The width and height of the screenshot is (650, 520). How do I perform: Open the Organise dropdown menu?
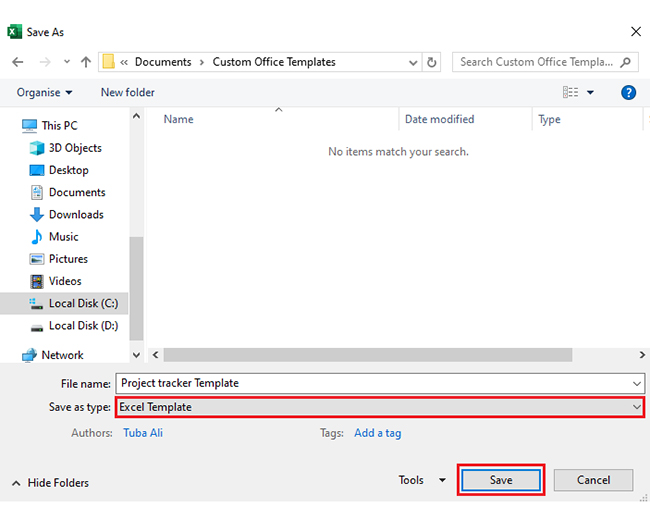click(x=45, y=92)
